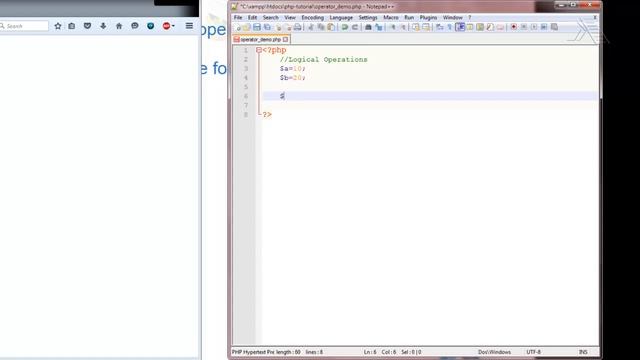Click the Firefox Search input field
The height and width of the screenshot is (360, 640).
tap(25, 26)
